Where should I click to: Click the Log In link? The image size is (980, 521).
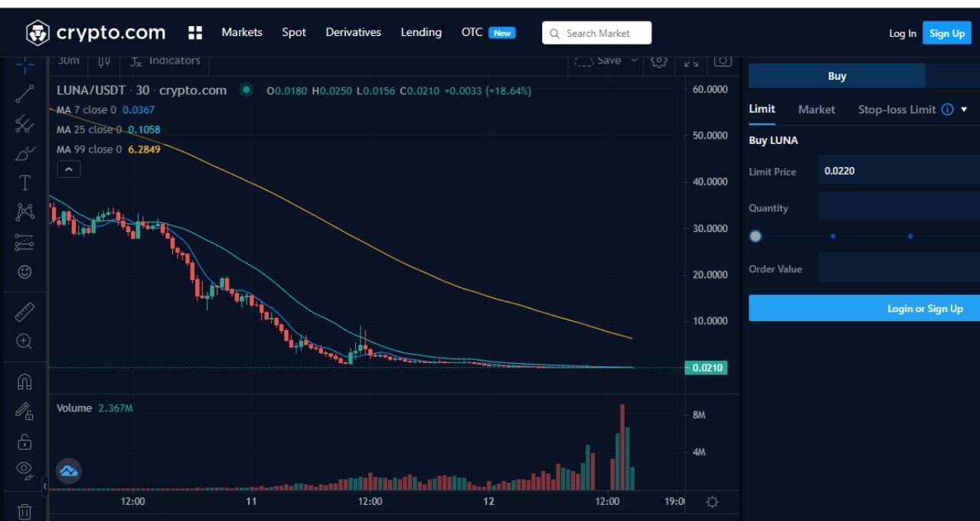pyautogui.click(x=903, y=33)
